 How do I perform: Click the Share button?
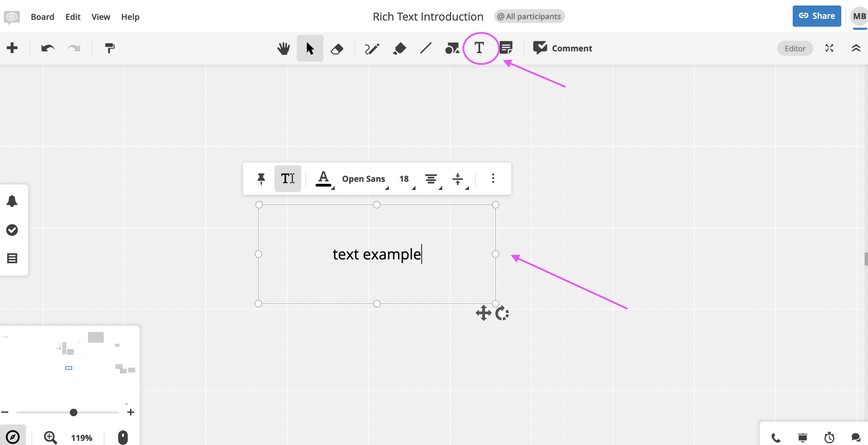[x=817, y=16]
